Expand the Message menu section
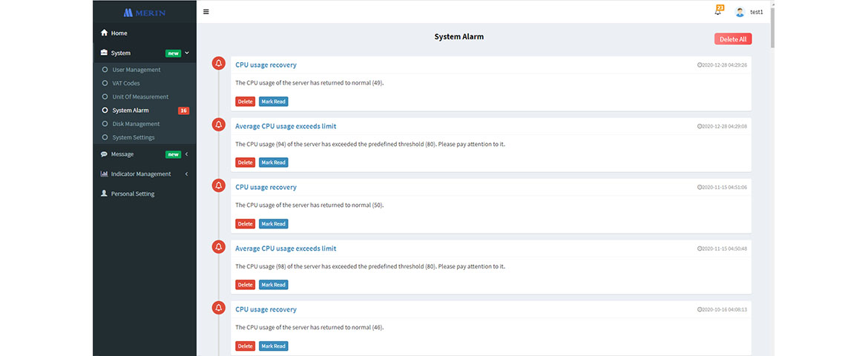Screen dimensions: 868x356 pos(187,154)
